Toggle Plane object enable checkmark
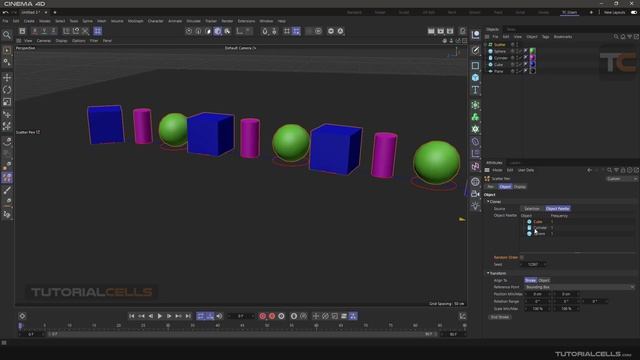The height and width of the screenshot is (360, 640). 521,71
